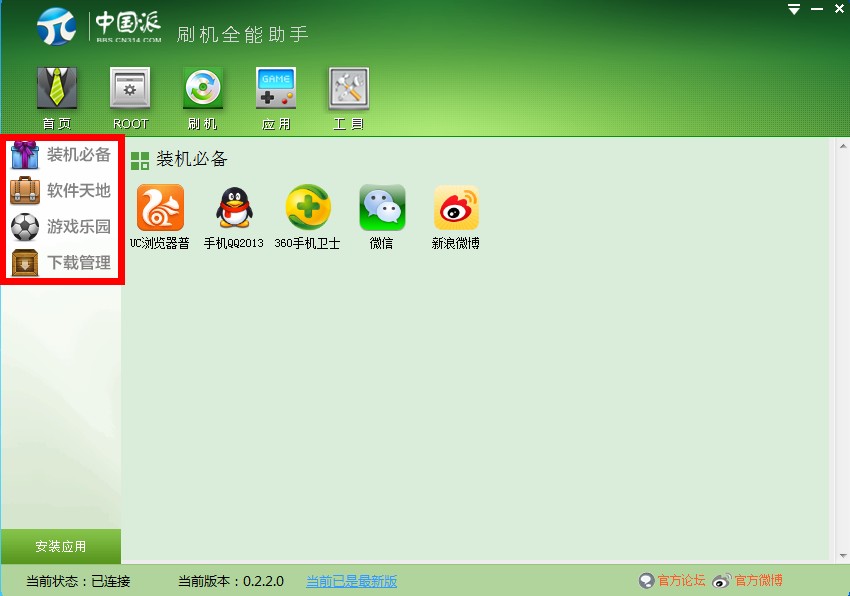Click the 中国派 logo
Screen dimensions: 850x596
coord(100,26)
